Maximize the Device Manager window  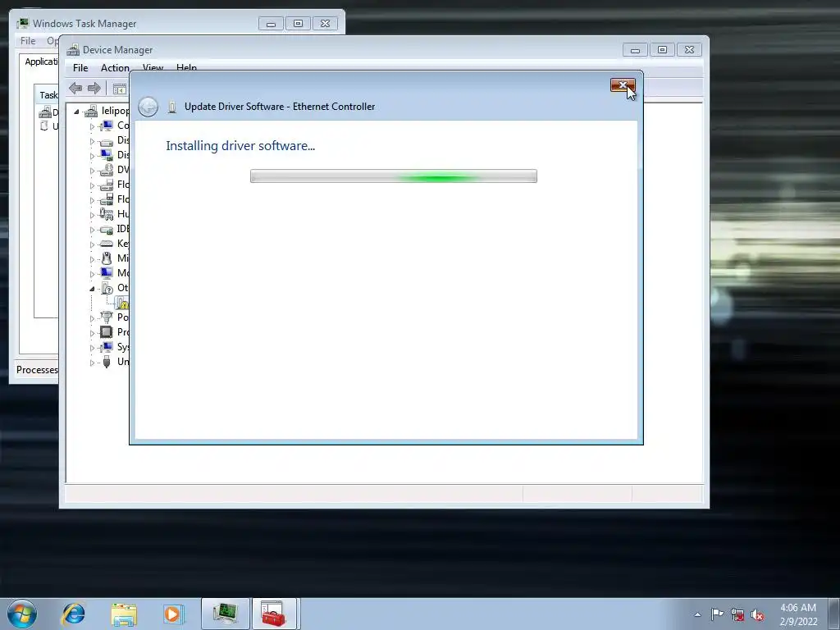[x=663, y=50]
